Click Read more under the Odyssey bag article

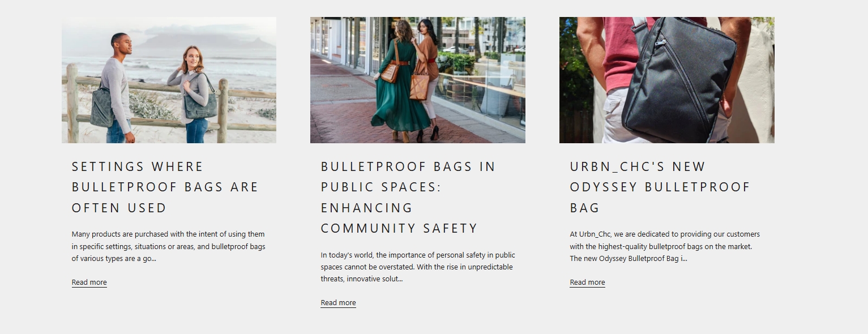(x=587, y=282)
